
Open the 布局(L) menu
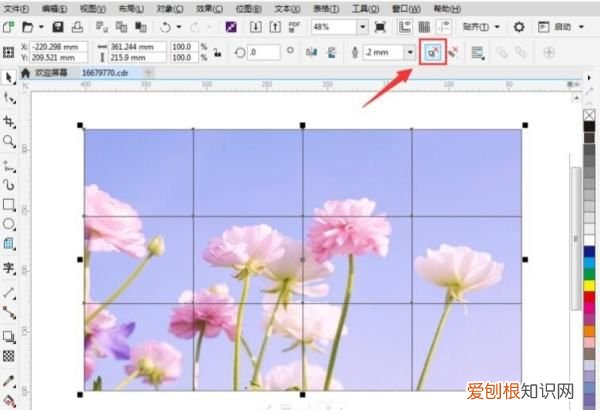coord(131,8)
